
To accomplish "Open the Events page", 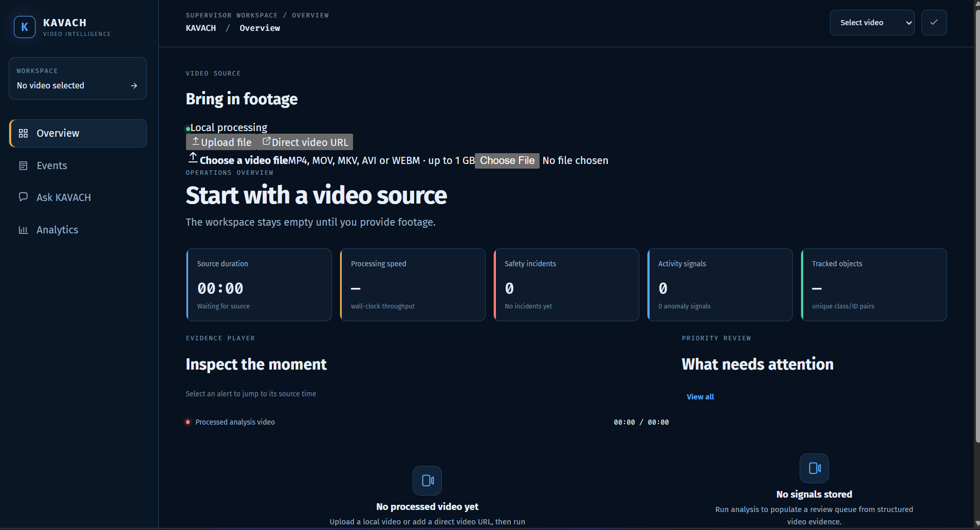I will (x=78, y=166).
